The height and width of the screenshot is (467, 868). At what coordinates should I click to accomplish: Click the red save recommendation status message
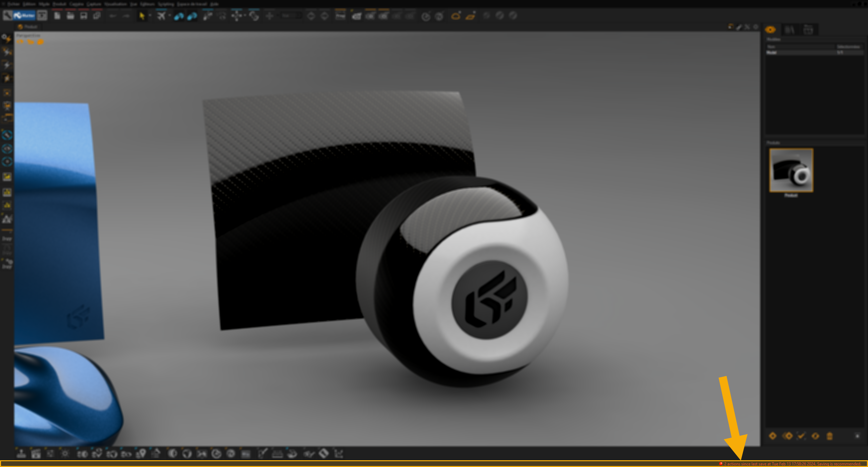pos(792,464)
